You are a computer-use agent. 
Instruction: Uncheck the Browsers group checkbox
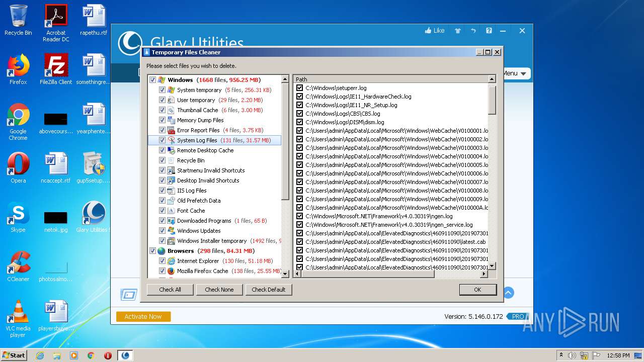(x=152, y=251)
